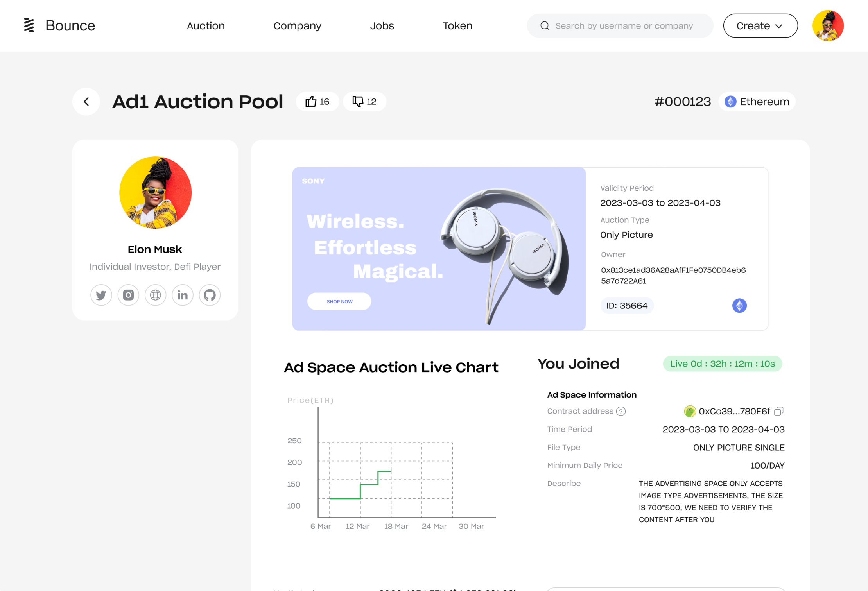Image resolution: width=868 pixels, height=591 pixels.
Task: Click the website globe icon
Action: click(155, 295)
